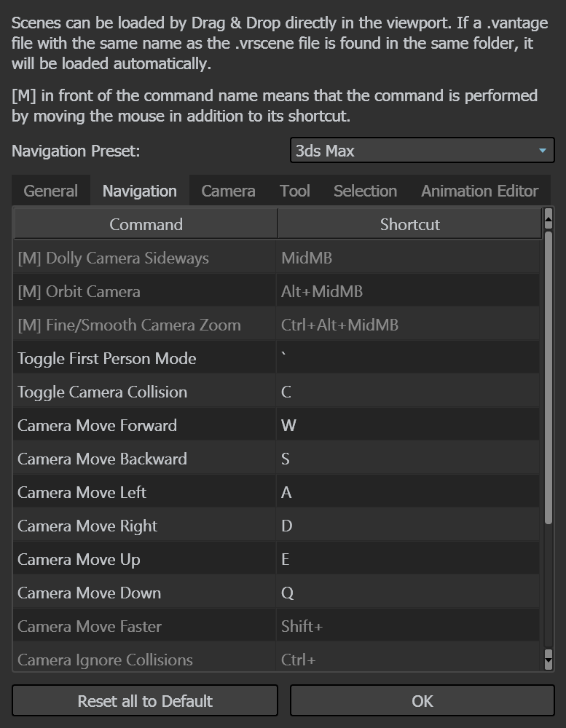Open the Animation Editor tab

tap(479, 191)
